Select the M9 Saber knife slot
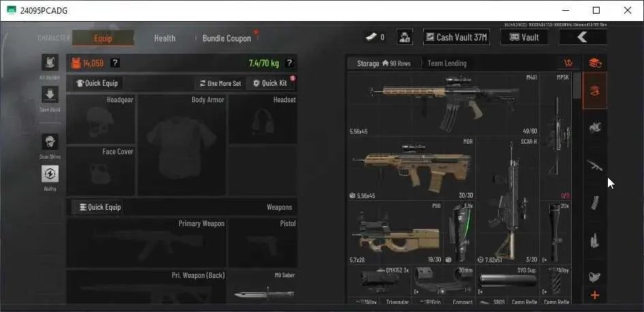Viewport: 644px width, 312px height. pyautogui.click(x=263, y=287)
